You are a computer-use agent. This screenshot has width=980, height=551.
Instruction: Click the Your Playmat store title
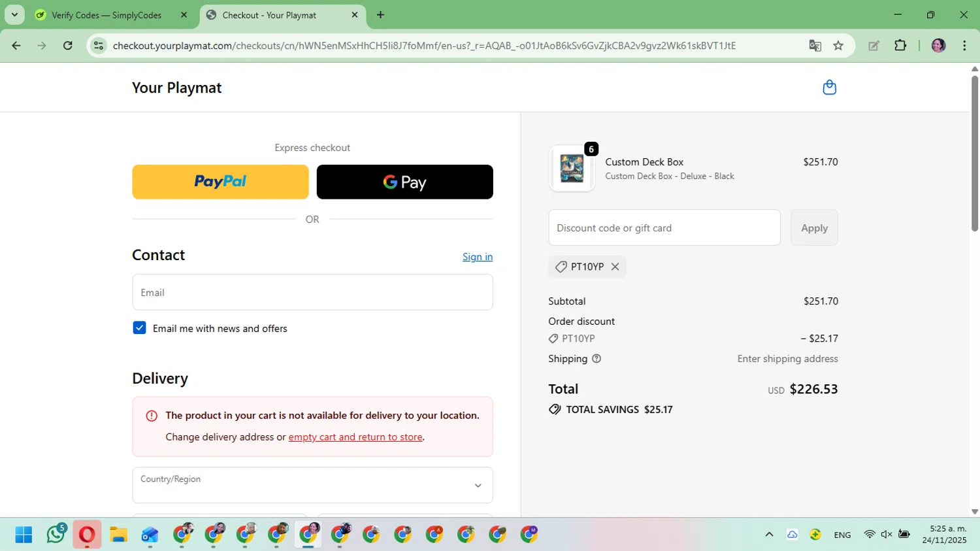pyautogui.click(x=176, y=88)
